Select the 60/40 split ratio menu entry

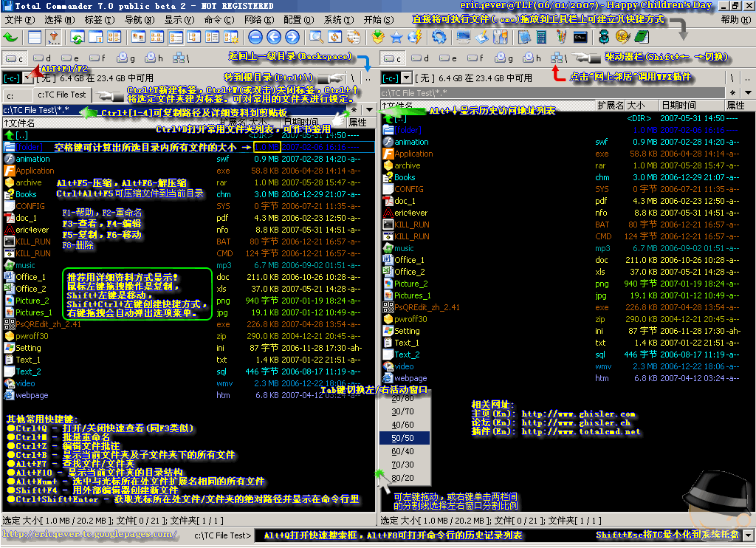[x=404, y=451]
